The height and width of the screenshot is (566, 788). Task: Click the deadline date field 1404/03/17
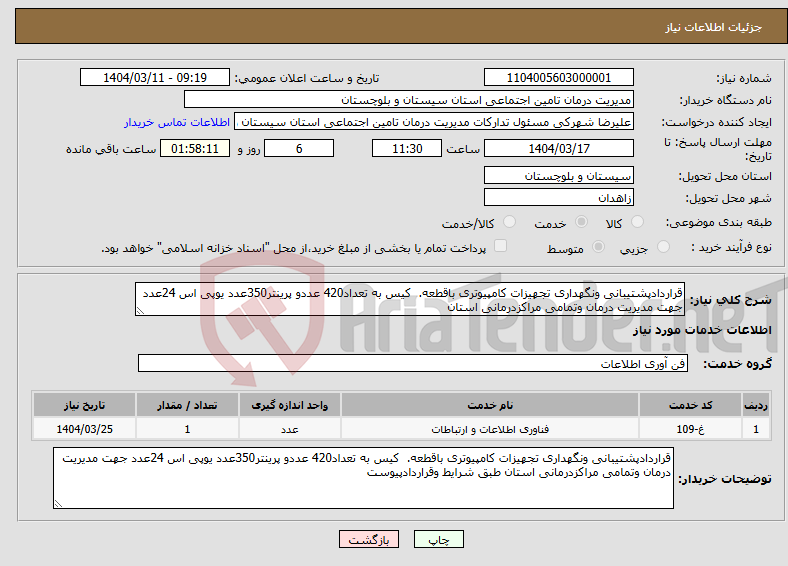point(558,148)
